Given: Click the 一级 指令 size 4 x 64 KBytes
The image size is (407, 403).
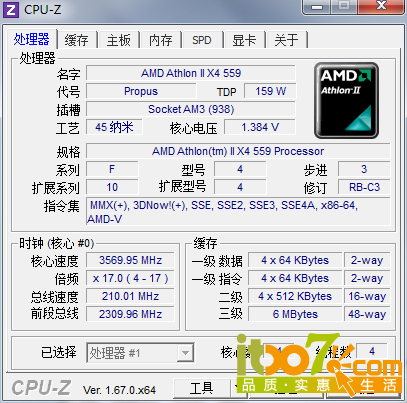Looking at the screenshot, I should [295, 278].
